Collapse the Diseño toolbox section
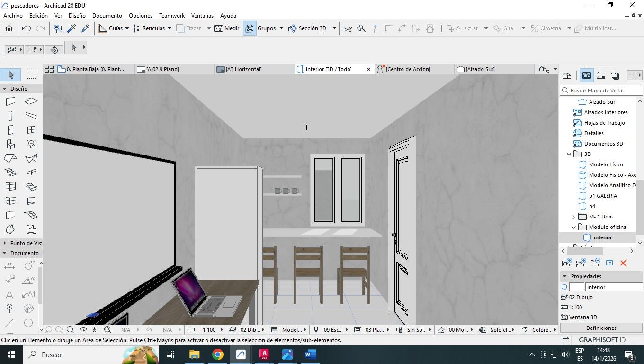The height and width of the screenshot is (364, 644). coord(5,89)
